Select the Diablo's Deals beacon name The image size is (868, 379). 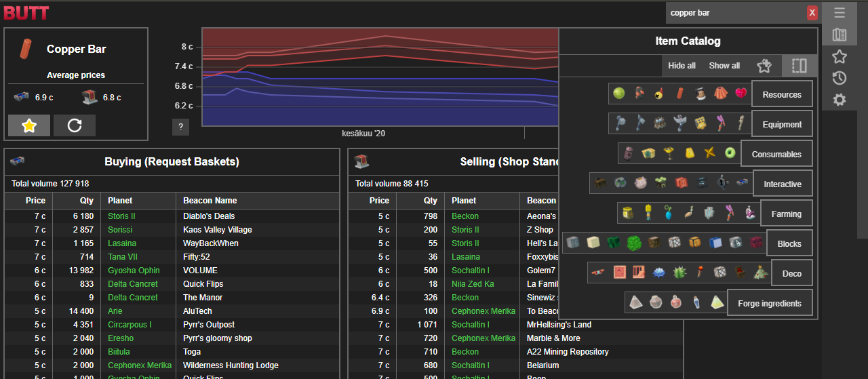click(x=209, y=216)
